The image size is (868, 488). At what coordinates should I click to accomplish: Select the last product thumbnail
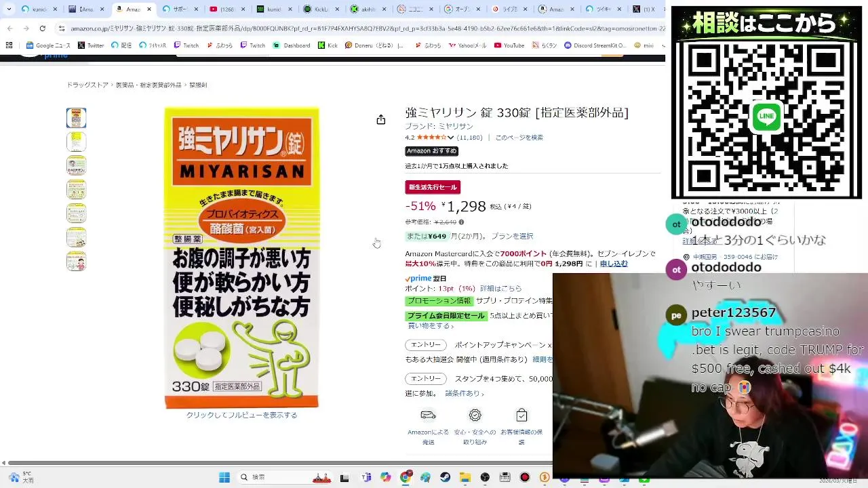[76, 262]
